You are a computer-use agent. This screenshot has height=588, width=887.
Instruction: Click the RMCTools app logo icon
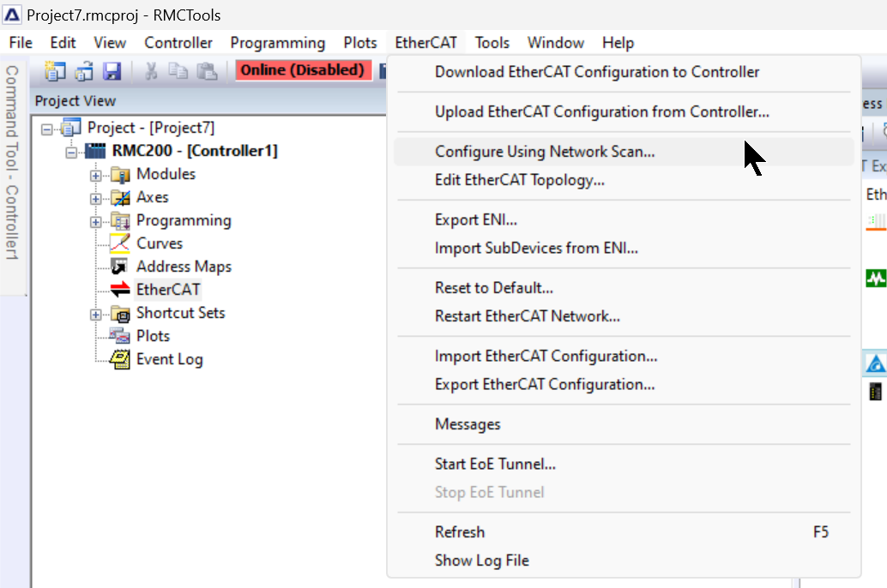point(12,15)
